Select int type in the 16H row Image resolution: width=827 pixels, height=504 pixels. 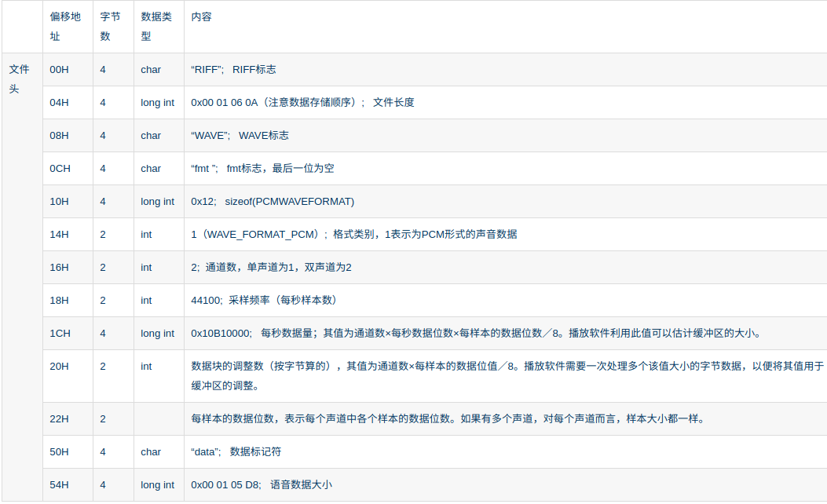tap(146, 267)
